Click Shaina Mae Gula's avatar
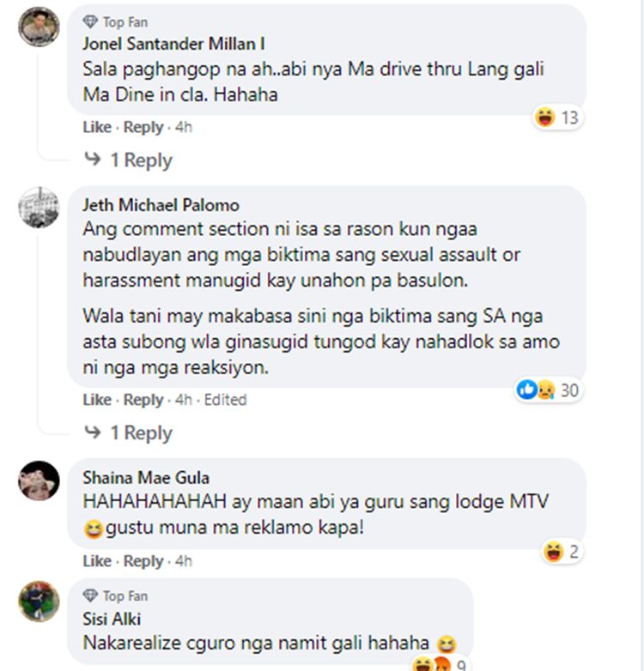644x671 pixels. pyautogui.click(x=39, y=480)
